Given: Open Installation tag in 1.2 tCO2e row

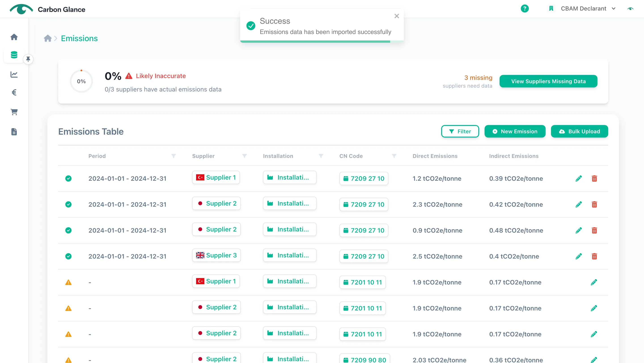Looking at the screenshot, I should point(290,178).
